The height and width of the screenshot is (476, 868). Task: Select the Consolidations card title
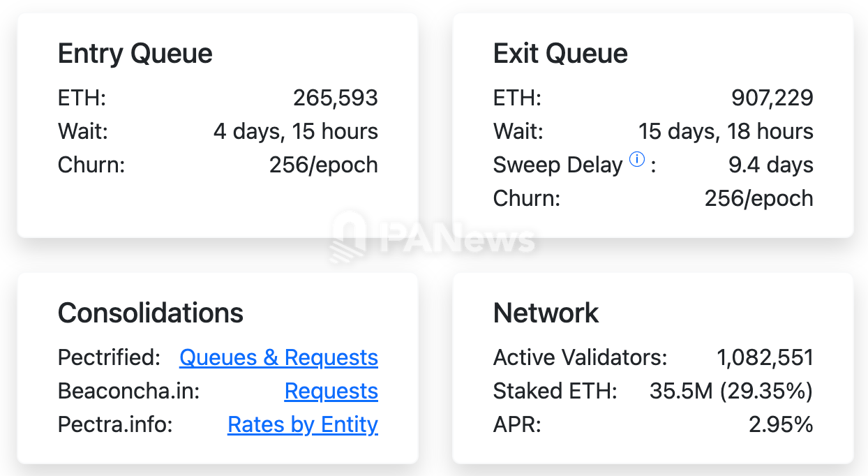click(150, 313)
